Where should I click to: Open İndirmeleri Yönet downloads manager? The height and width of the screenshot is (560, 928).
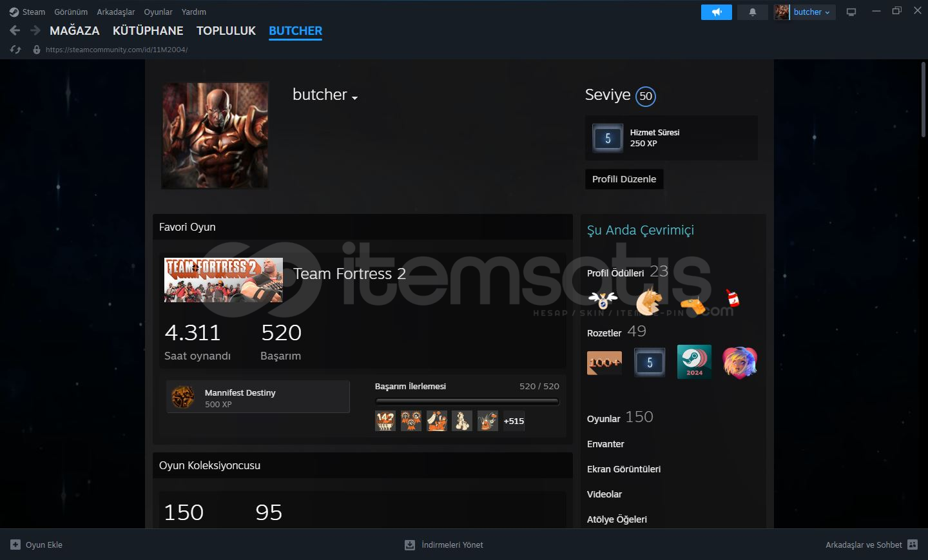(452, 545)
